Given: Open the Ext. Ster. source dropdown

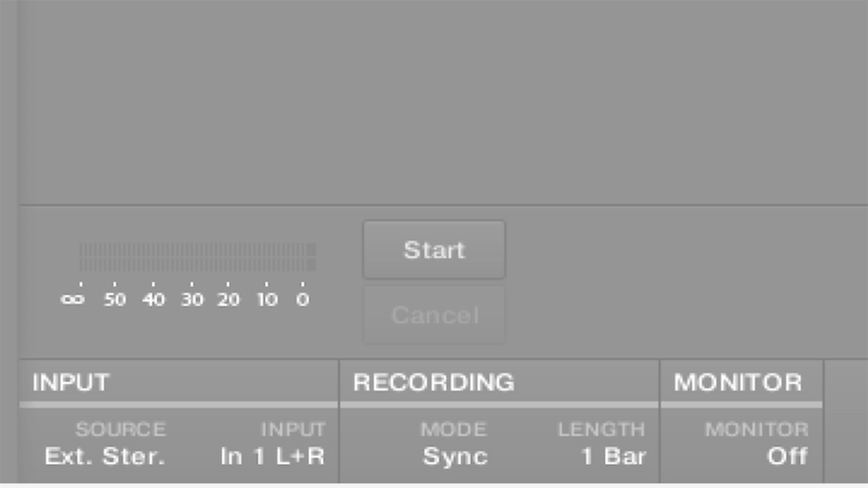Looking at the screenshot, I should pyautogui.click(x=105, y=457).
